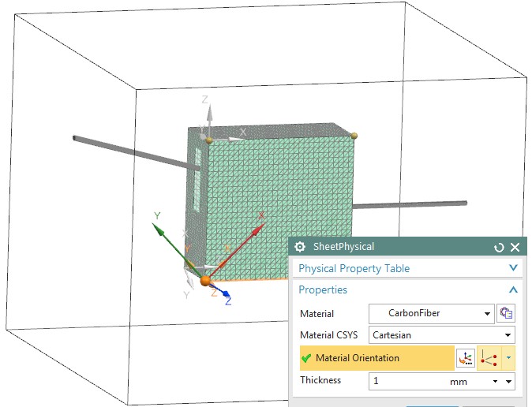Screen dimensions: 532x407
Task: Click the choose material icon beside CarbonFiber
Action: tap(506, 313)
